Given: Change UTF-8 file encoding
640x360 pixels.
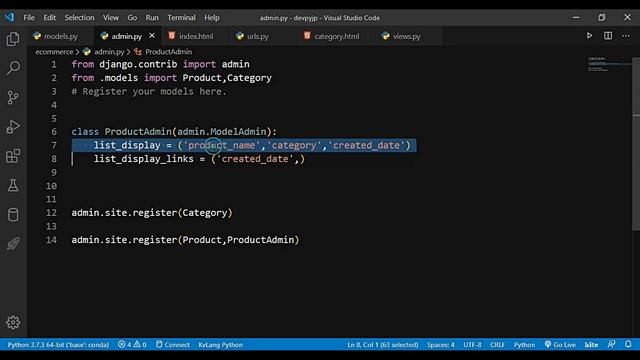Looking at the screenshot, I should coord(472,344).
